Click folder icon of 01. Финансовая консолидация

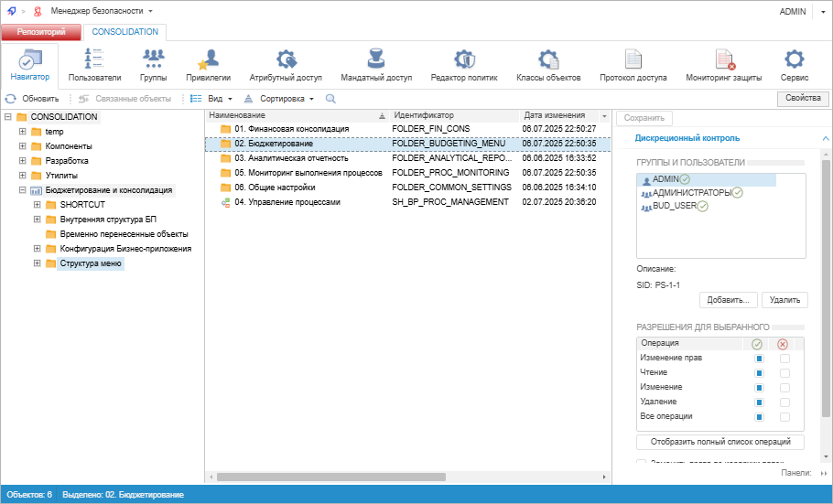(226, 129)
